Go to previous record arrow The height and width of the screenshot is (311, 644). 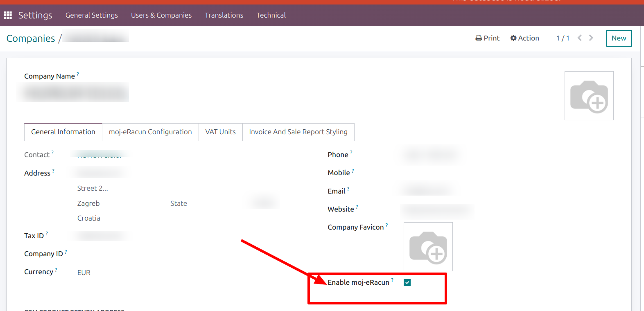(580, 38)
